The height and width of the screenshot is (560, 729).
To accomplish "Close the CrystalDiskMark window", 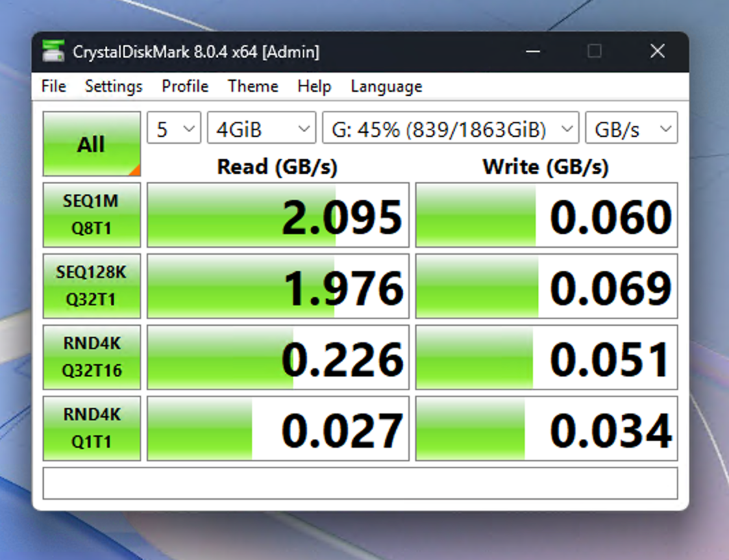I will (658, 51).
